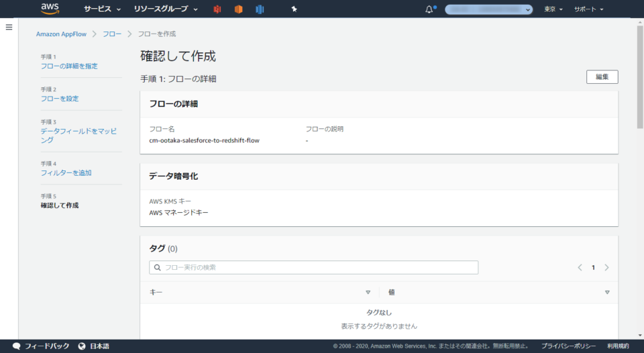This screenshot has height=353, width=644.
Task: Sort tags by 値 column arrow
Action: point(607,292)
